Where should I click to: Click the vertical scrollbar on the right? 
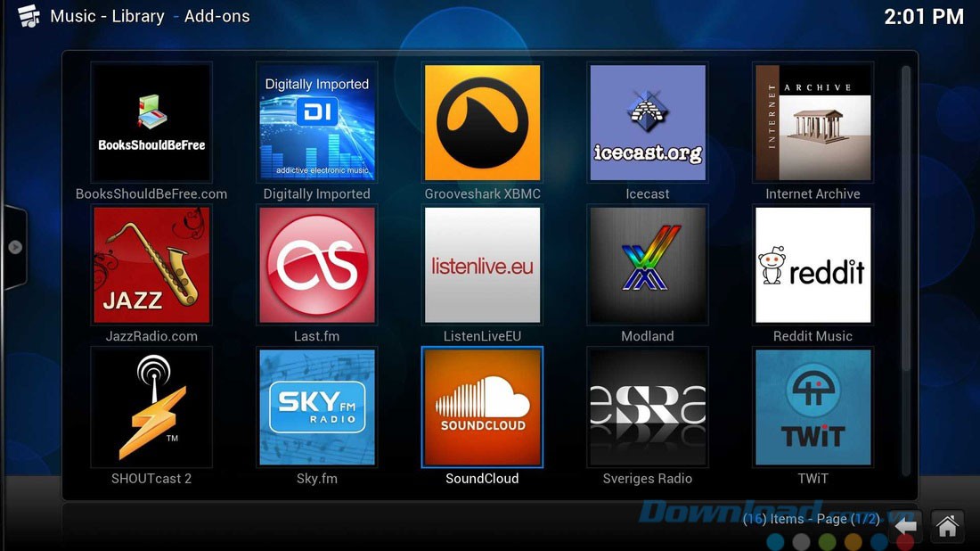[x=906, y=214]
